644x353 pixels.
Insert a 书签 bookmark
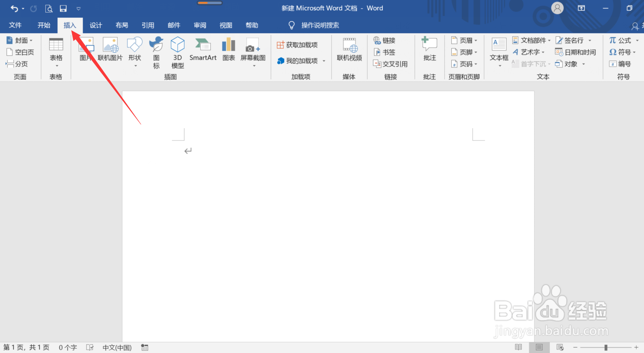[x=384, y=52]
